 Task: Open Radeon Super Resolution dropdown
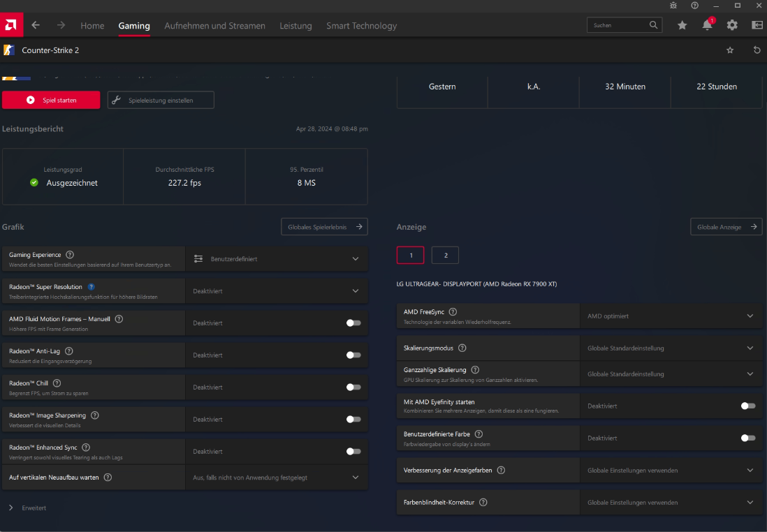pyautogui.click(x=277, y=291)
